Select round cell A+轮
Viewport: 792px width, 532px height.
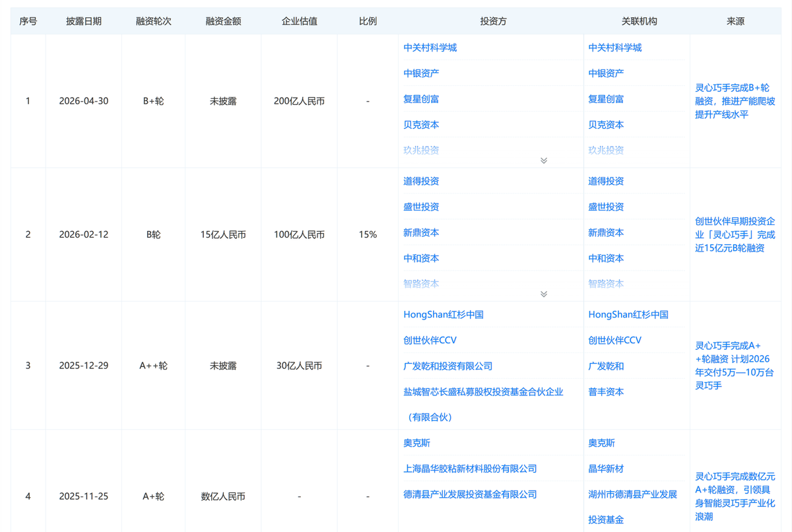tap(153, 496)
